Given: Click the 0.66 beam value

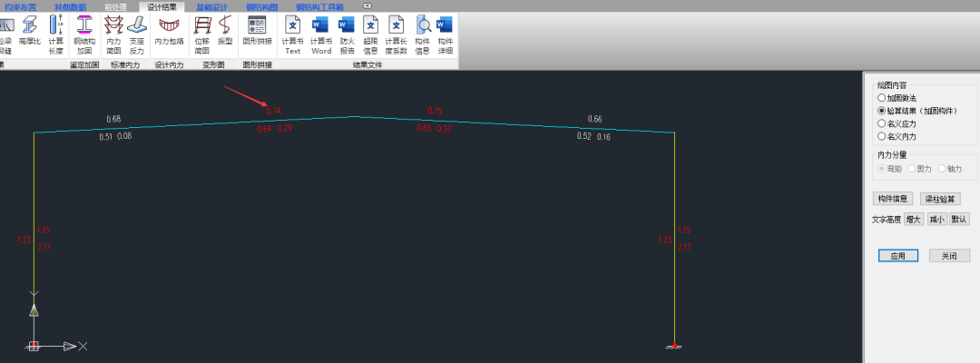Looking at the screenshot, I should pyautogui.click(x=595, y=119).
